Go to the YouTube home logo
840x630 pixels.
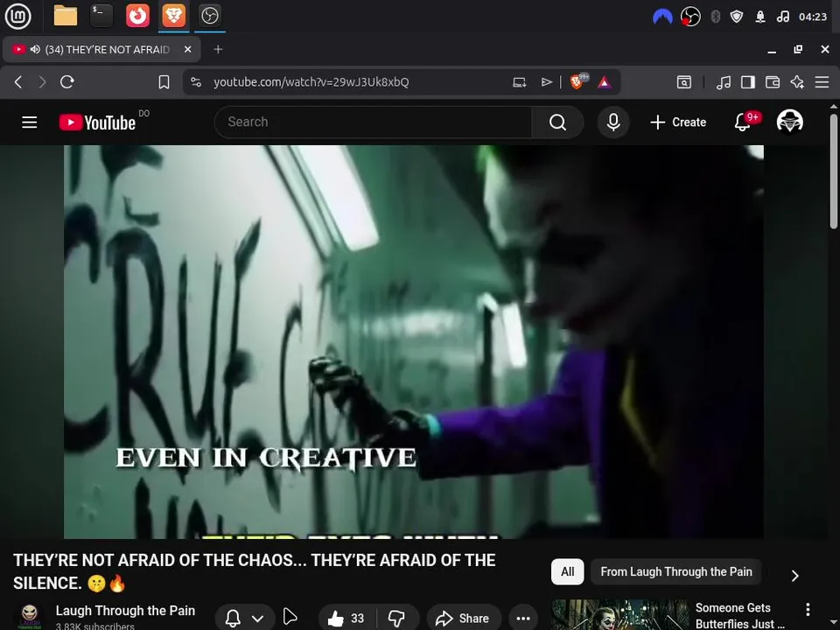pyautogui.click(x=97, y=122)
